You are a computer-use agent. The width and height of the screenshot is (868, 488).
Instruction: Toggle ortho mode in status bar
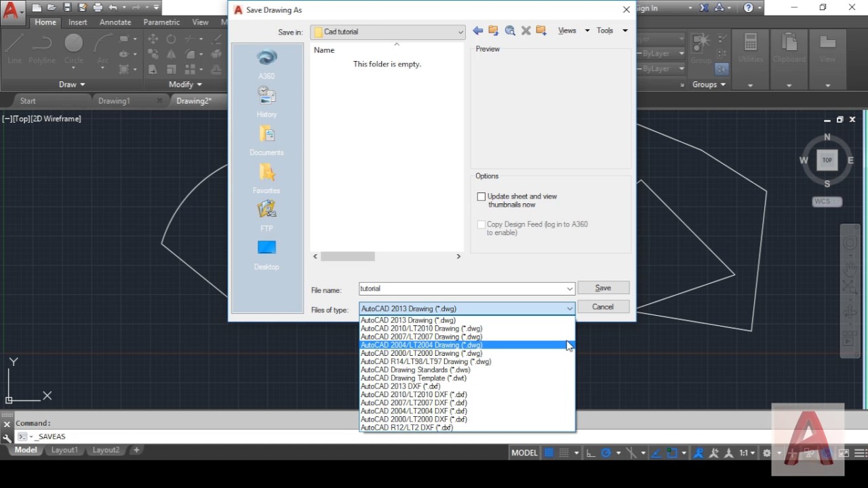point(591,453)
